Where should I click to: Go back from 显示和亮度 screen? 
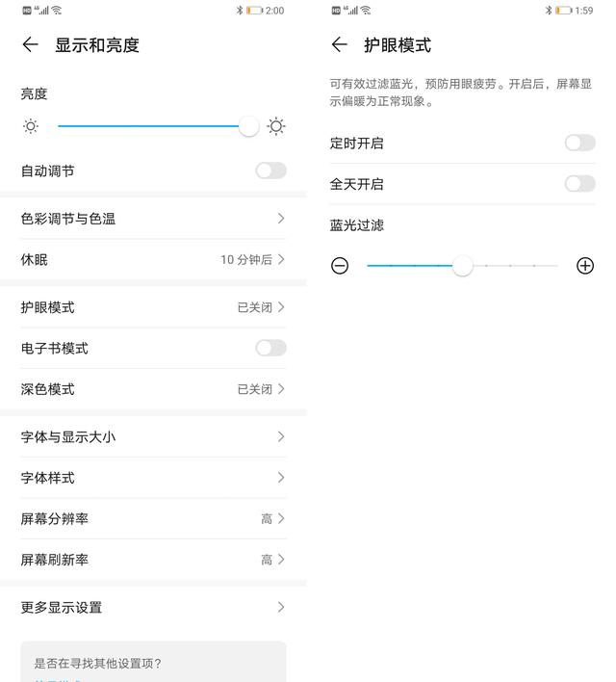(x=30, y=45)
